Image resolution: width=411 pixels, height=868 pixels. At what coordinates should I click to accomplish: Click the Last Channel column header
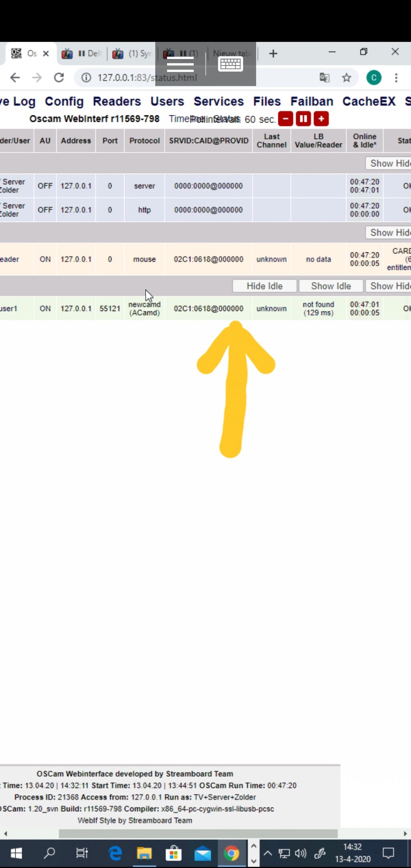point(272,141)
